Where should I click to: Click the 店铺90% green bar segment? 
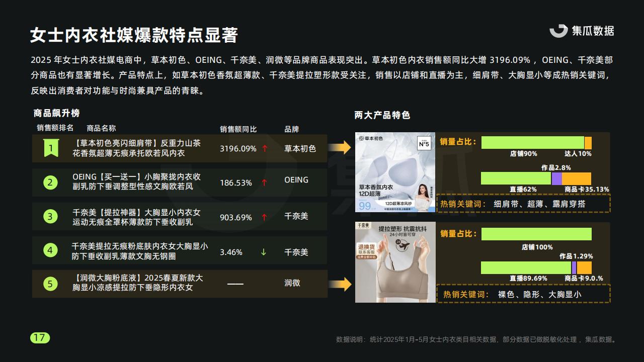[533, 143]
